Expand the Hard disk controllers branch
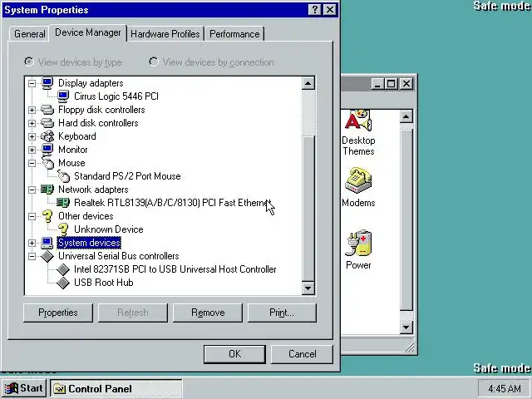The height and width of the screenshot is (399, 532). coord(32,123)
